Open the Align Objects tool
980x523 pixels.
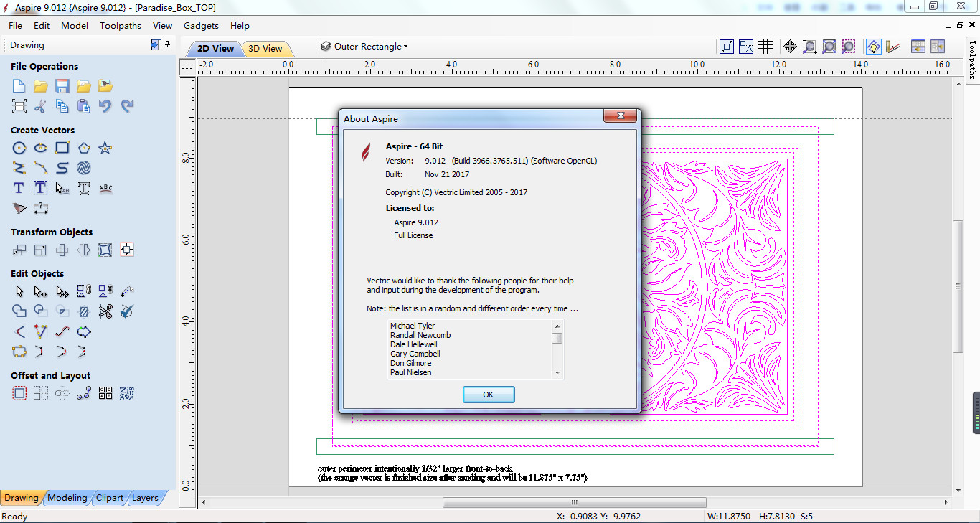(x=127, y=250)
